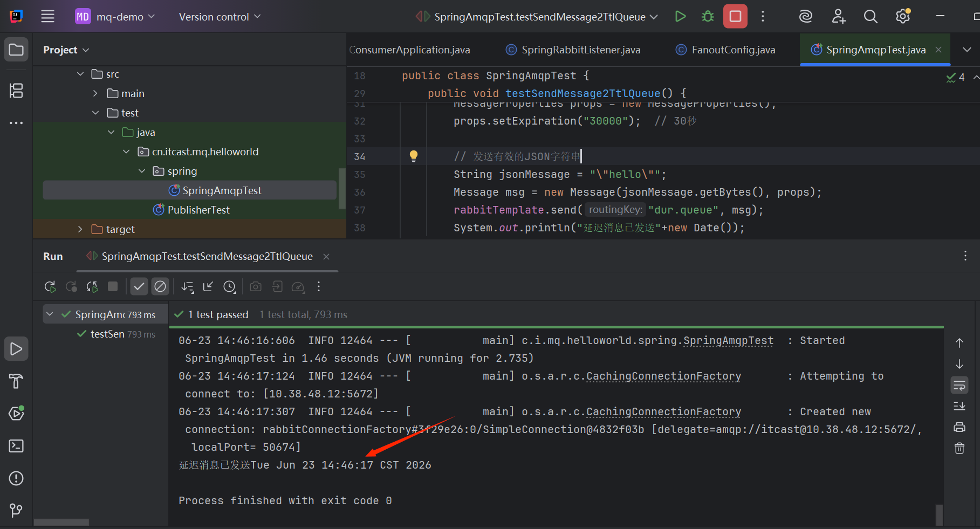Jump down the stack trace arrow
The height and width of the screenshot is (529, 980).
pyautogui.click(x=960, y=364)
